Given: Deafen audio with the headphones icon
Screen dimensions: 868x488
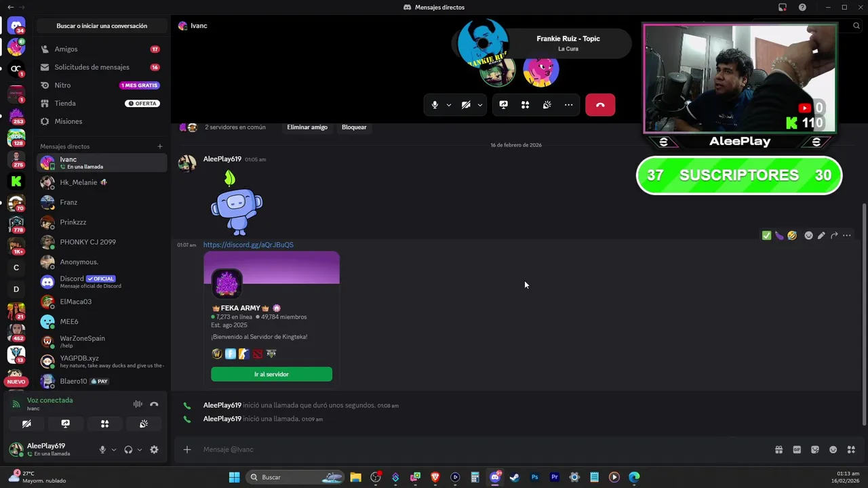Looking at the screenshot, I should point(128,449).
